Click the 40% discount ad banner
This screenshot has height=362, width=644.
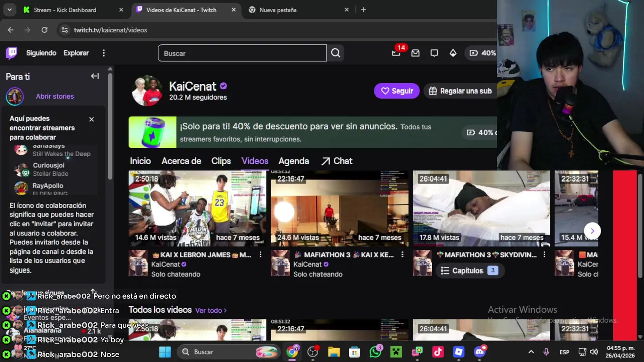[x=312, y=132]
